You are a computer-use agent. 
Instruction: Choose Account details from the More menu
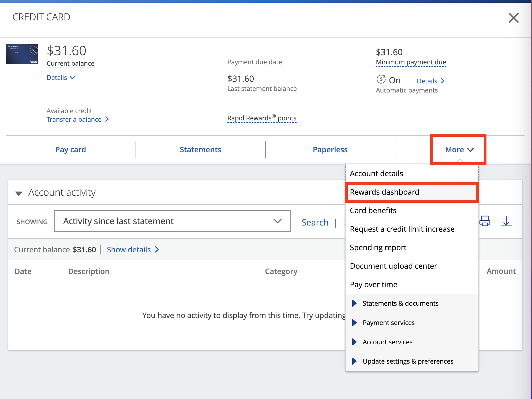(x=412, y=173)
